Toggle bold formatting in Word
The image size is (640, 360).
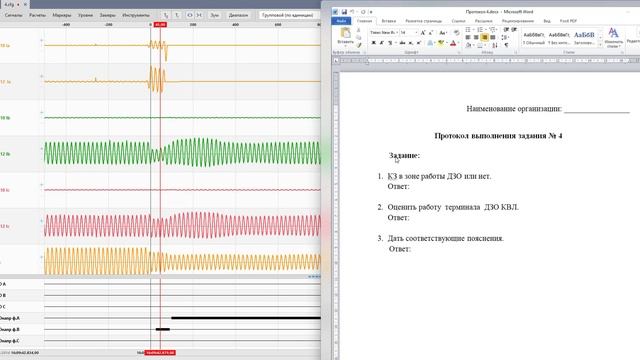click(373, 43)
